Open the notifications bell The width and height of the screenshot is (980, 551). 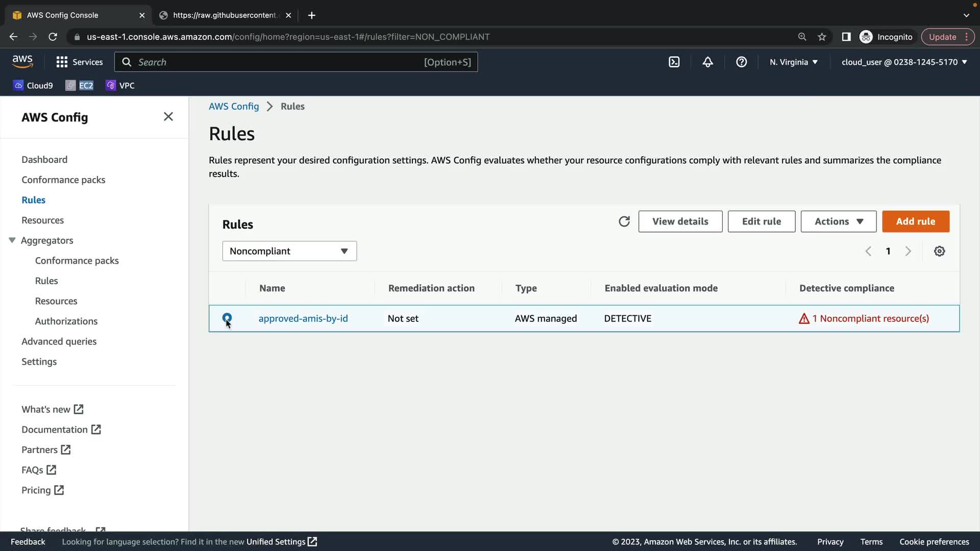click(x=707, y=62)
